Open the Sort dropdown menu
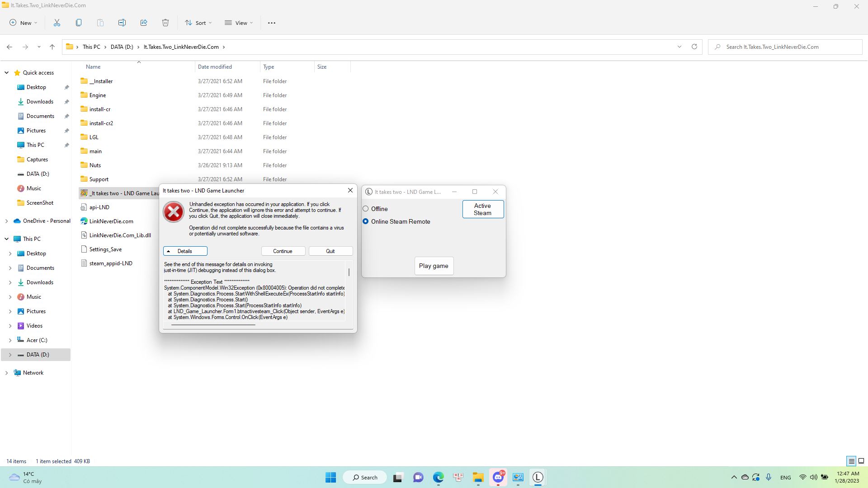Viewport: 868px width, 488px height. point(198,23)
